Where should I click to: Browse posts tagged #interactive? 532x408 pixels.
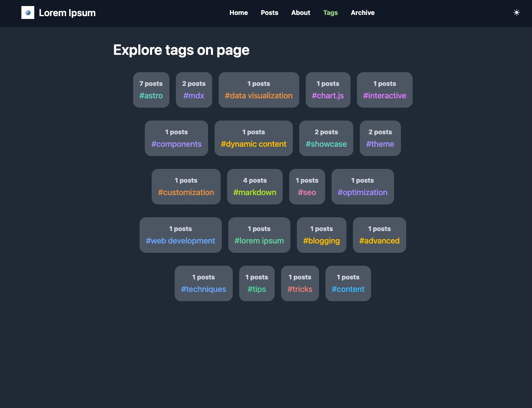coord(384,90)
